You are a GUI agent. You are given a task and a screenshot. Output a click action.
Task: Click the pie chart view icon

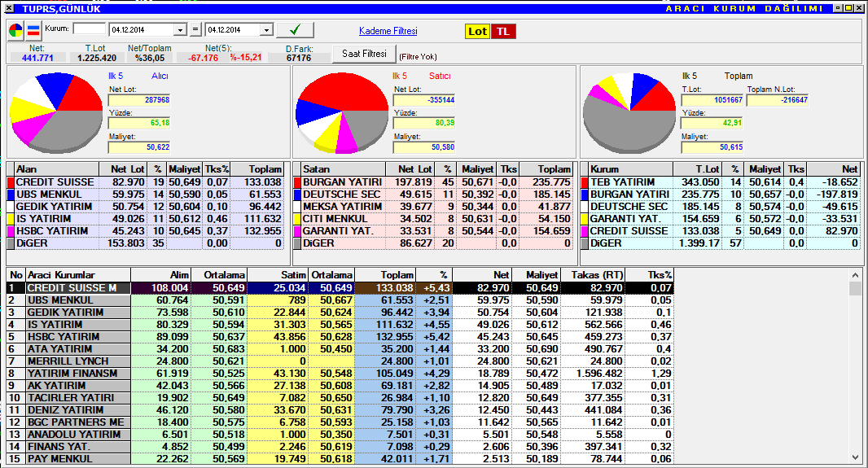16,31
